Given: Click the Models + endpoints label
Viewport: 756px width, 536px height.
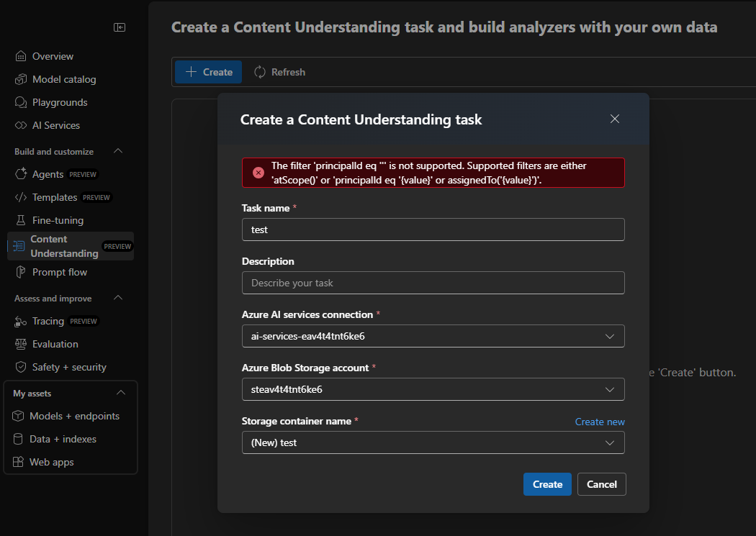Looking at the screenshot, I should tap(75, 416).
